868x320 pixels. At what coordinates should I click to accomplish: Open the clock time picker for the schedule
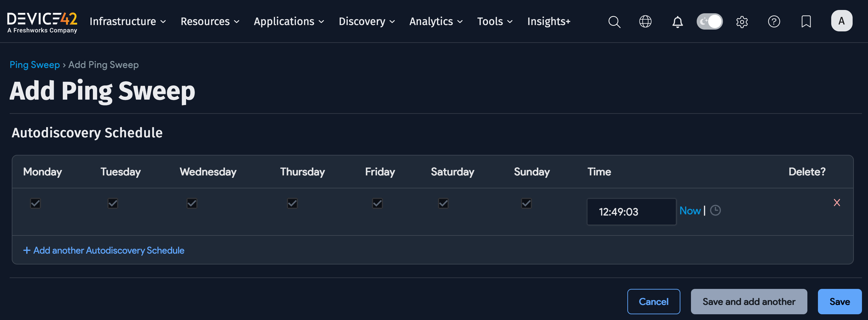pyautogui.click(x=716, y=210)
